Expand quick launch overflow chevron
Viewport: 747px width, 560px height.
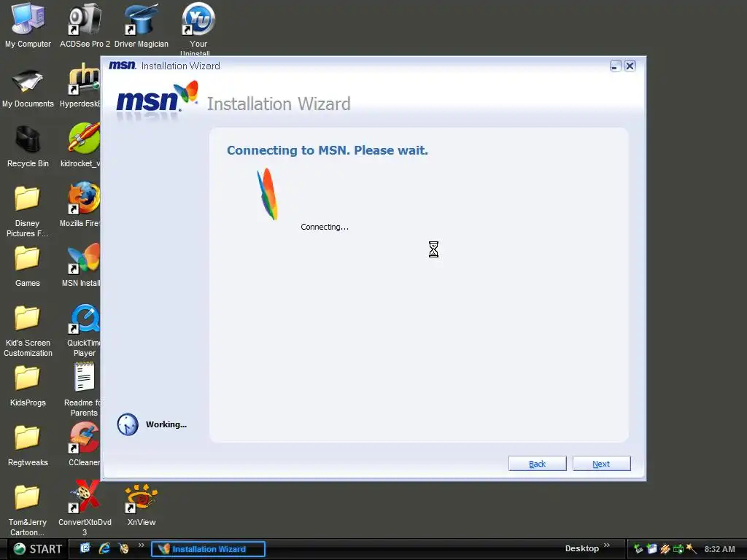point(142,545)
